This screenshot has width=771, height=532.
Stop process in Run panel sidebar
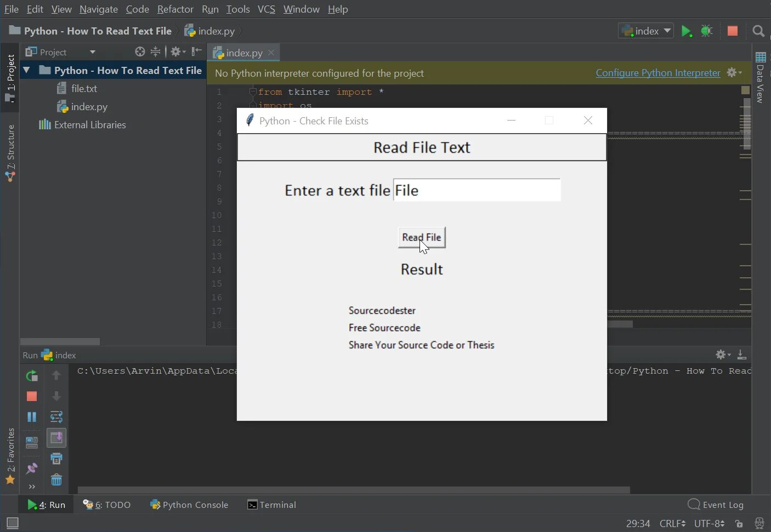click(x=32, y=396)
